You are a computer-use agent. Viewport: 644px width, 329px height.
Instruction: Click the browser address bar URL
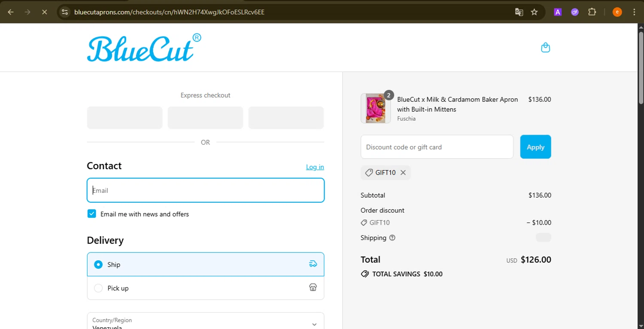tap(169, 12)
